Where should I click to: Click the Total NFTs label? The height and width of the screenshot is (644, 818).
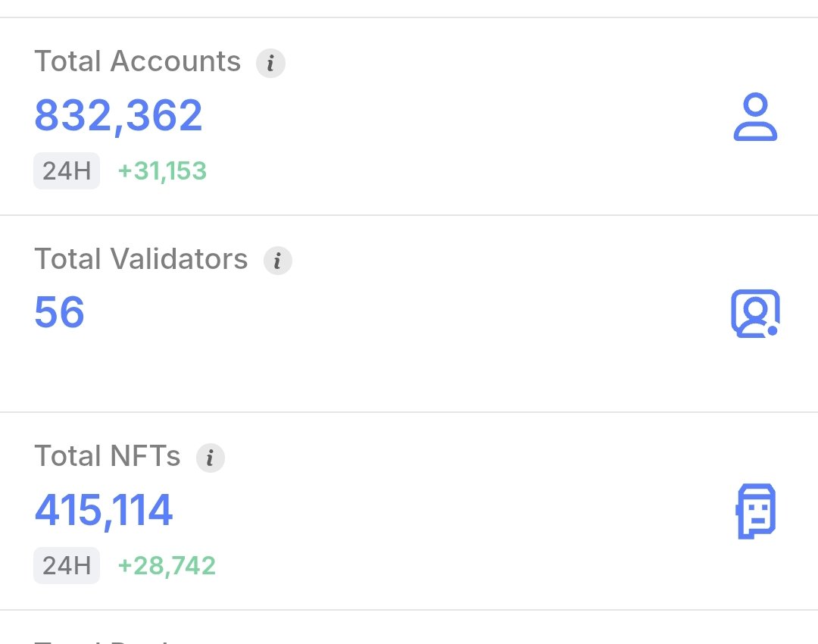tap(108, 455)
